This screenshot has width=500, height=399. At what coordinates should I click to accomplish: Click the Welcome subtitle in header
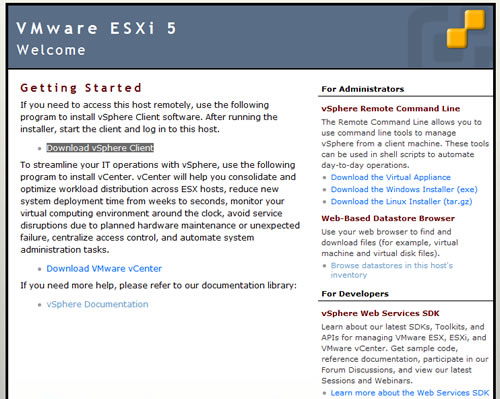point(51,50)
